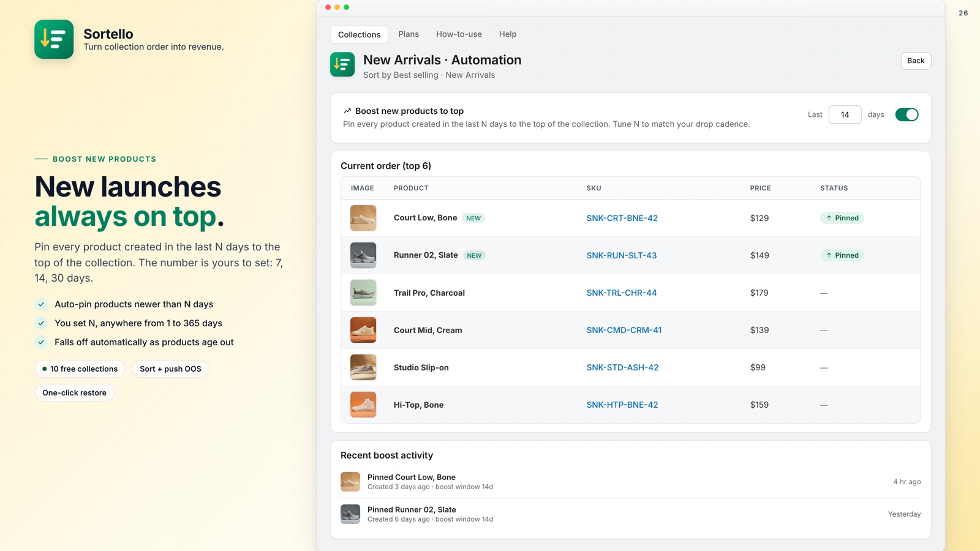Click the trend arrow icon next to Boost new products
This screenshot has width=980, height=551.
click(347, 111)
